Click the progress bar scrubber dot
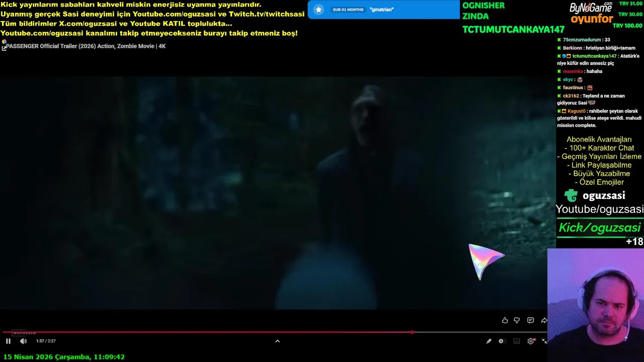This screenshot has height=362, width=644. pos(413,332)
